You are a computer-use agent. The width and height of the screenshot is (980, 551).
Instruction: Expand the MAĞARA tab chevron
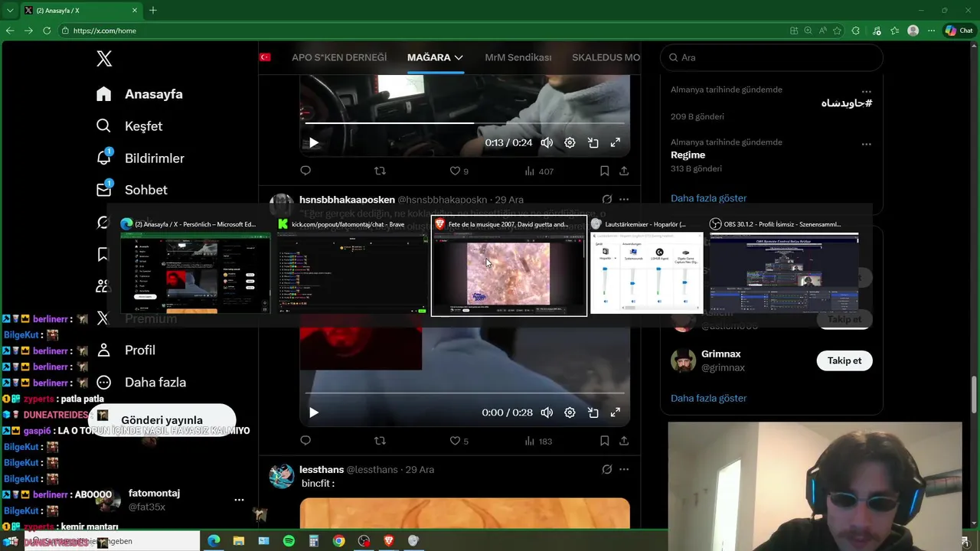459,57
